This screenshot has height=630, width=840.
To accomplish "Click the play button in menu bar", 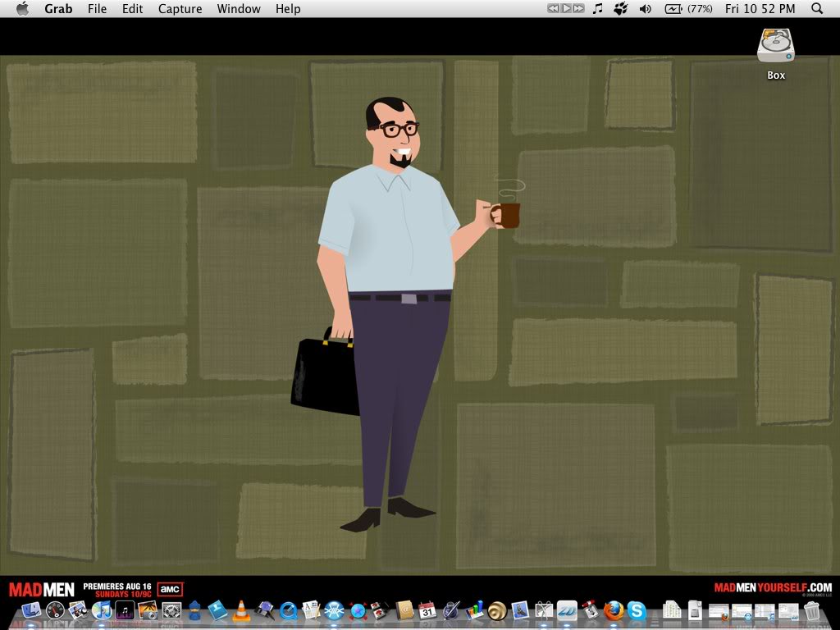I will pyautogui.click(x=566, y=8).
